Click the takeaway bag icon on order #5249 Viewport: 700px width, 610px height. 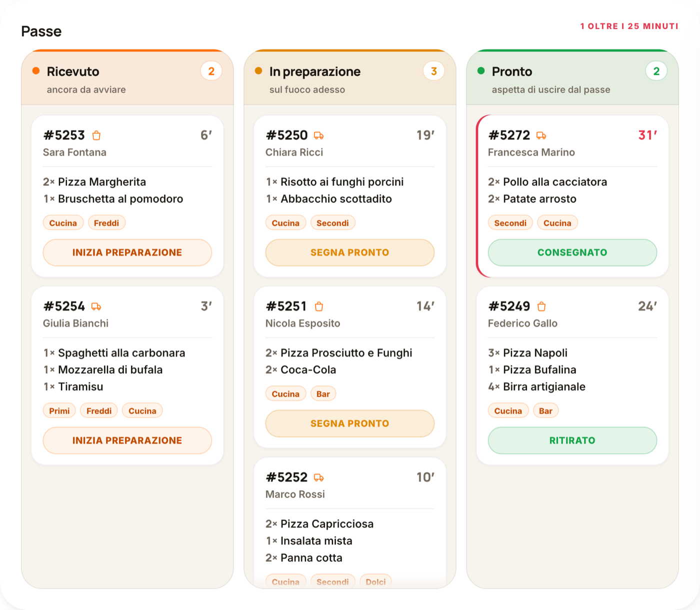(x=541, y=307)
